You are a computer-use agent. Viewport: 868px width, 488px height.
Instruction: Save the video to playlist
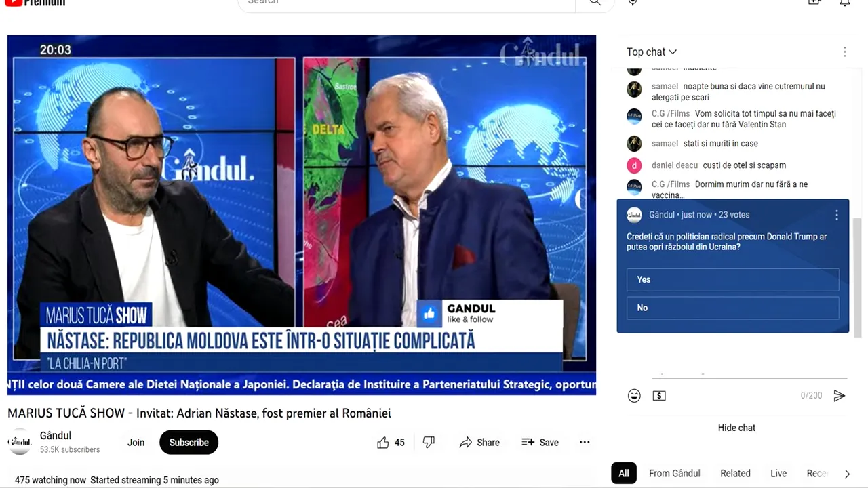pyautogui.click(x=540, y=443)
